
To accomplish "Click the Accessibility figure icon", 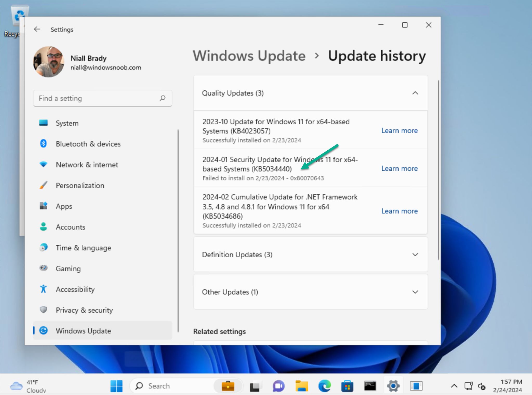I will (x=43, y=289).
